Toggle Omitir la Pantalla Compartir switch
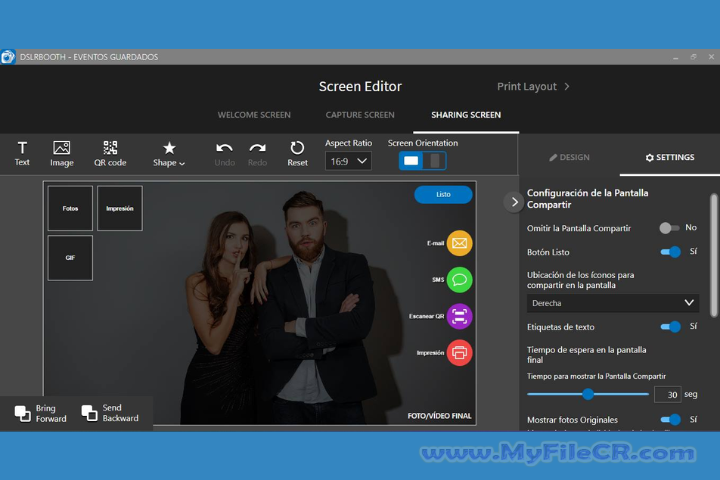 [x=669, y=228]
